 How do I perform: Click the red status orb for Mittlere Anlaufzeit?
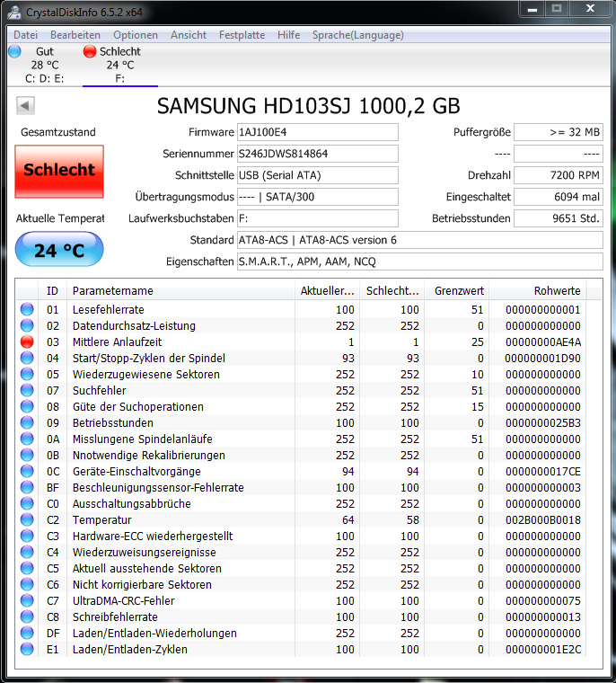click(x=27, y=341)
